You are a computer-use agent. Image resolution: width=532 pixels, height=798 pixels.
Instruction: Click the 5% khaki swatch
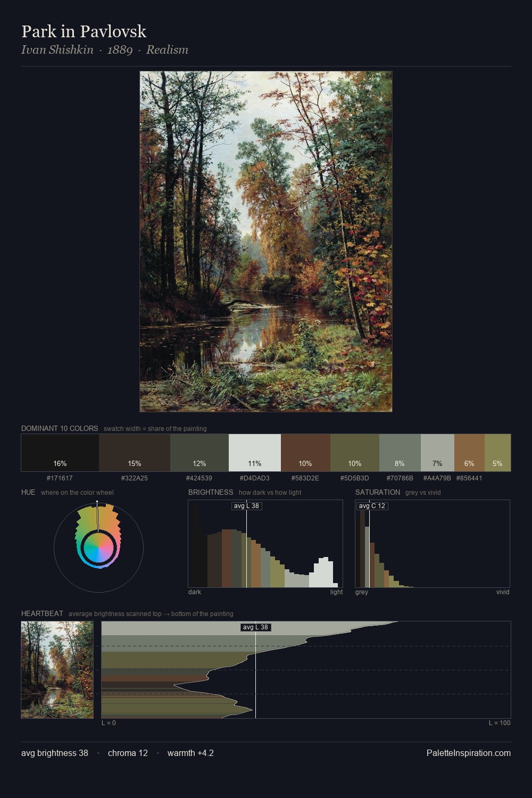[x=497, y=453]
